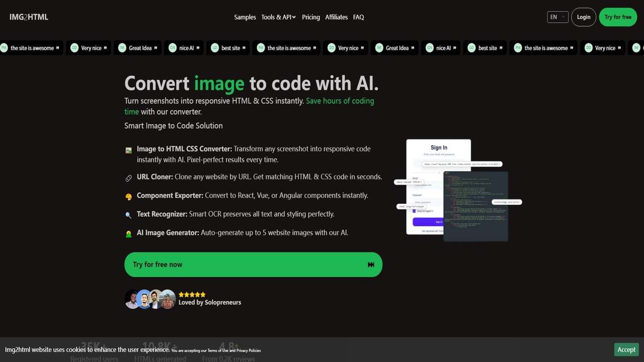644x362 pixels.
Task: Open the Affiliates page
Action: point(337,17)
